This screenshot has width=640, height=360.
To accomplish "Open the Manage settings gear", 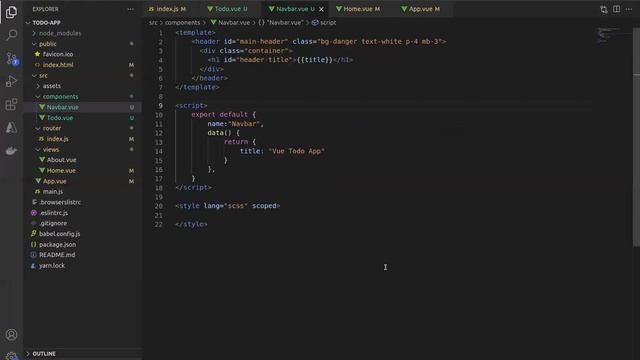I will [11, 356].
